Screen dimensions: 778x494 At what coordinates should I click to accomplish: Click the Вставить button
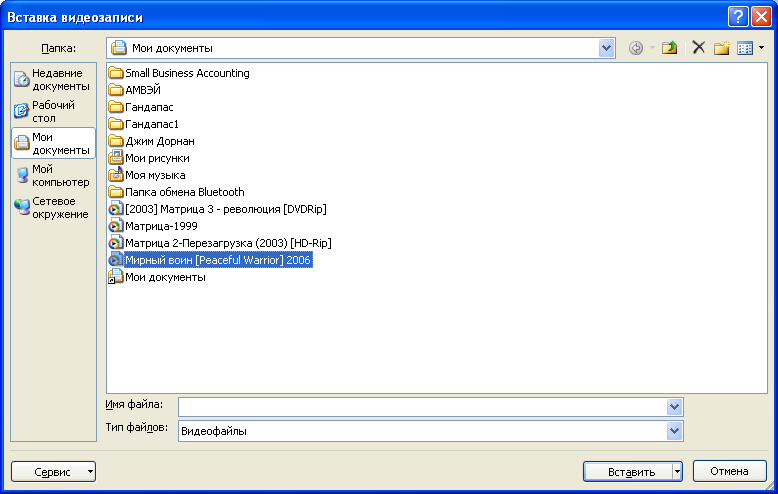629,472
